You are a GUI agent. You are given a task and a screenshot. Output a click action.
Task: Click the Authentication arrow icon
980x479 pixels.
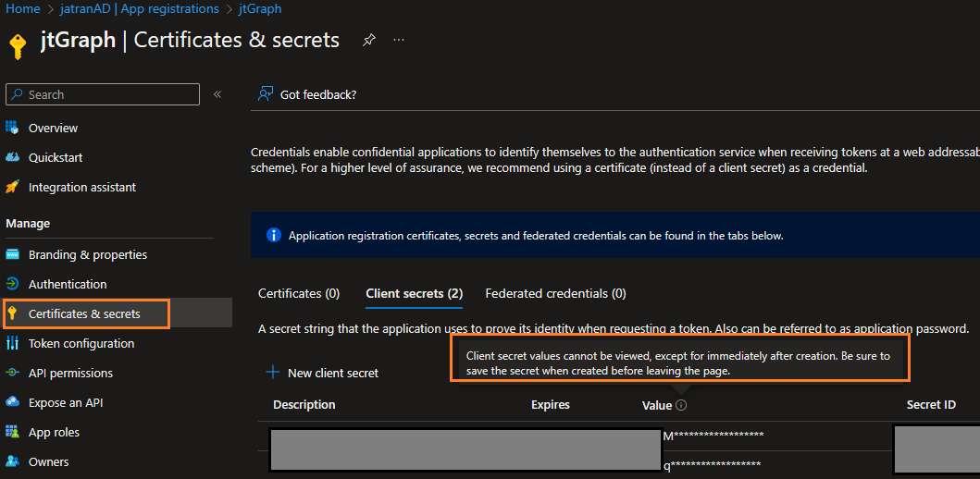pyautogui.click(x=12, y=284)
